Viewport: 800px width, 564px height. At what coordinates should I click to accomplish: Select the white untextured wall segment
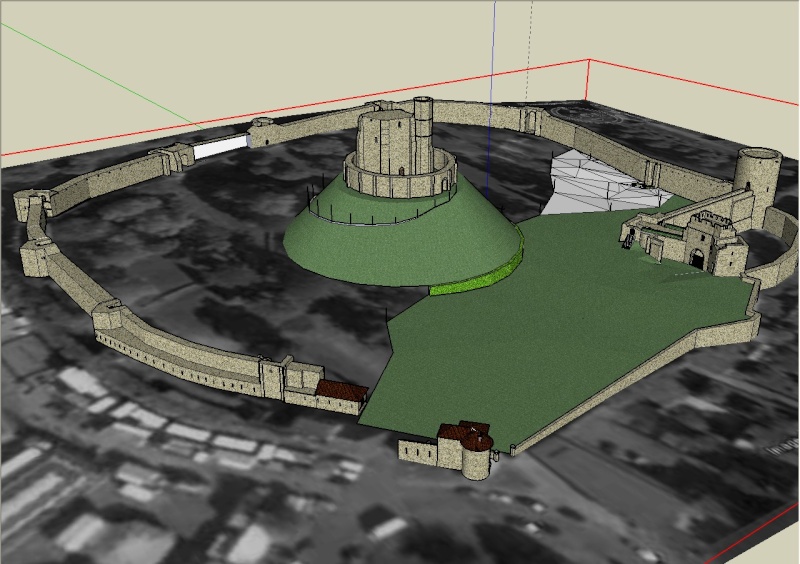(x=221, y=146)
